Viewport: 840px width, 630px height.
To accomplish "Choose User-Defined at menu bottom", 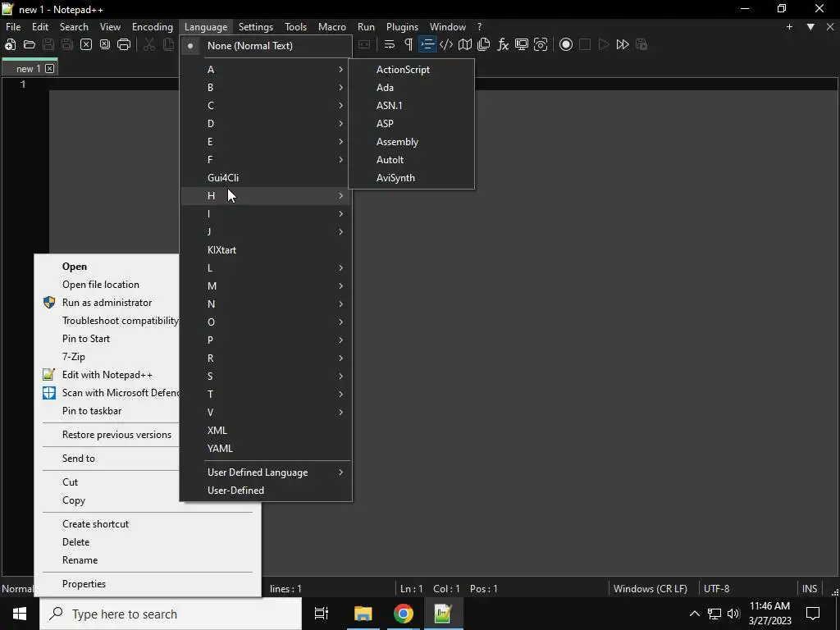I will click(x=267, y=491).
